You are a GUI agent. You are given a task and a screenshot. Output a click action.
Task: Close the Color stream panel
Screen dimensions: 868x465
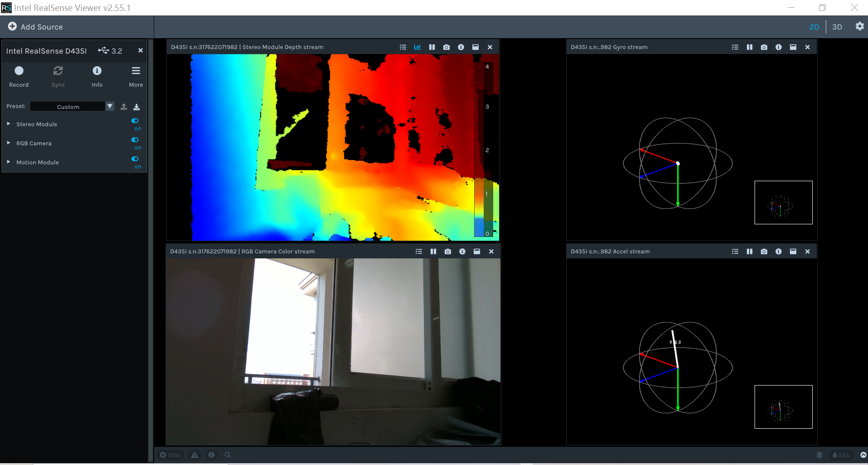(491, 252)
